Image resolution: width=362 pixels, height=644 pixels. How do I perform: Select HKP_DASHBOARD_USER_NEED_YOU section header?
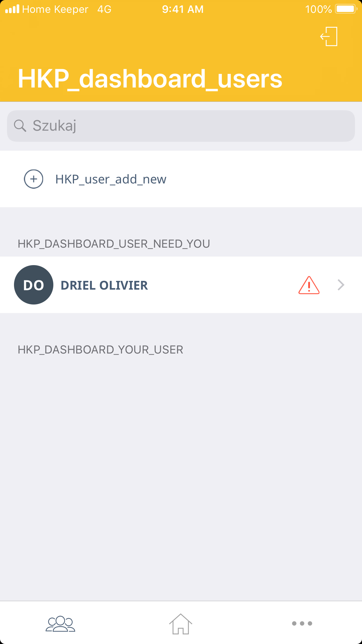click(114, 244)
